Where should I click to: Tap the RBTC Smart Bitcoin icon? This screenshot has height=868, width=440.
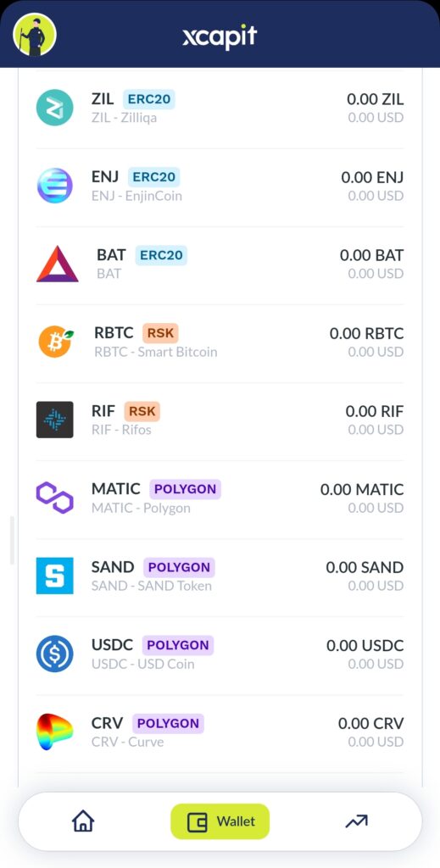55,342
